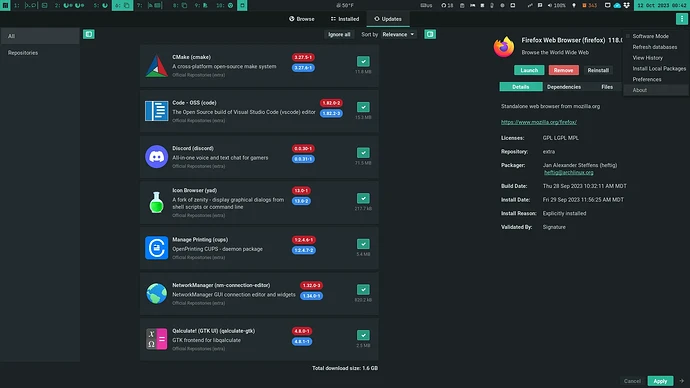Click the Dropbox tray icon
The width and height of the screenshot is (690, 388).
point(627,5)
